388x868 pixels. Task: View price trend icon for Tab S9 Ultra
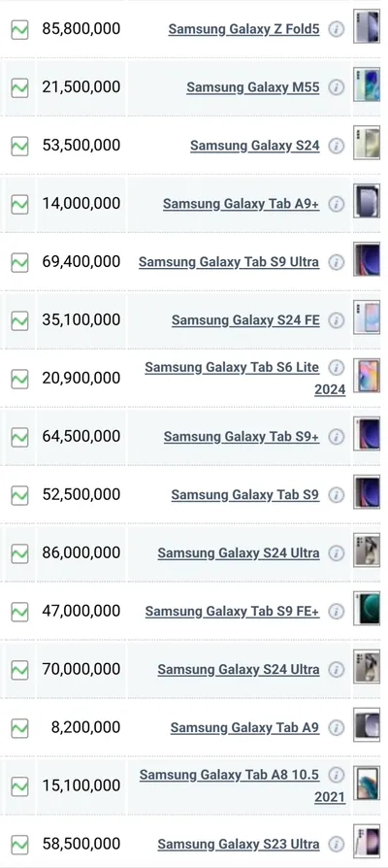(x=20, y=262)
